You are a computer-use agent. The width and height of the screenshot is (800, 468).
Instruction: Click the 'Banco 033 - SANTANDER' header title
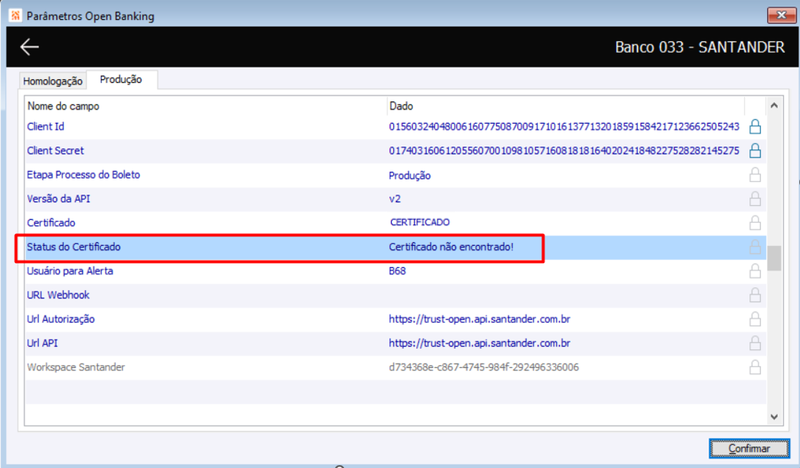[699, 47]
